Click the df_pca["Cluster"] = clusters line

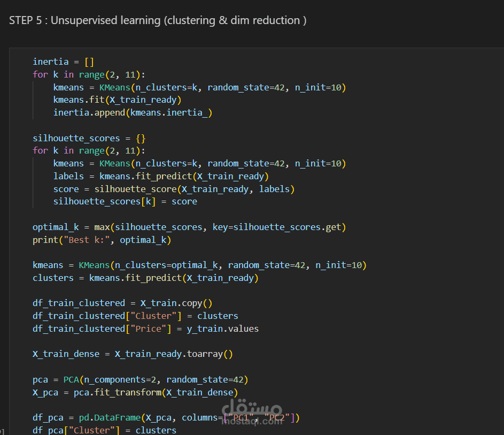104,430
